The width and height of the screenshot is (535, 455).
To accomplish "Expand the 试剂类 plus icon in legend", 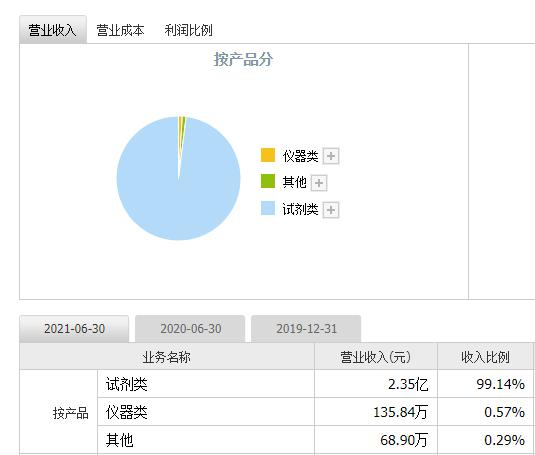I will [x=331, y=210].
